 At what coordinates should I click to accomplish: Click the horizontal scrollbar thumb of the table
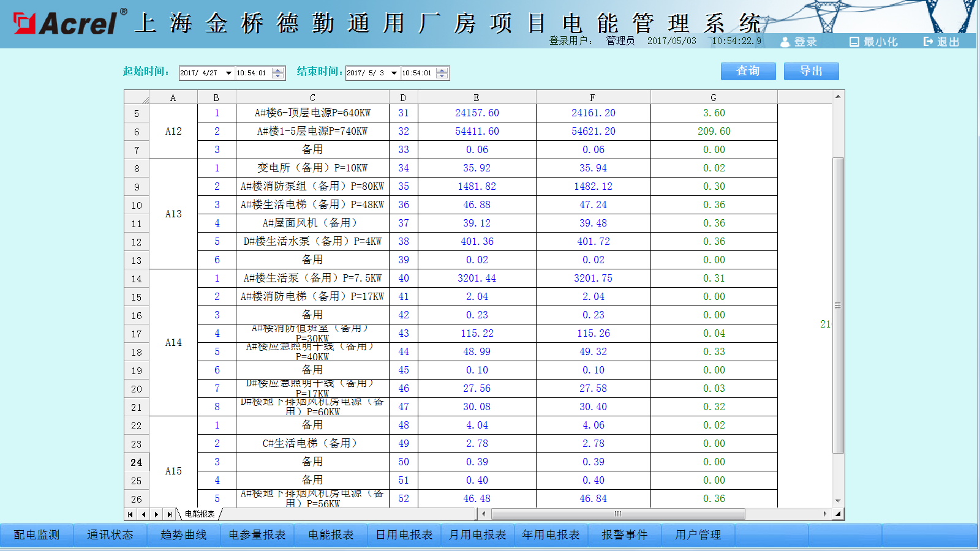point(617,514)
